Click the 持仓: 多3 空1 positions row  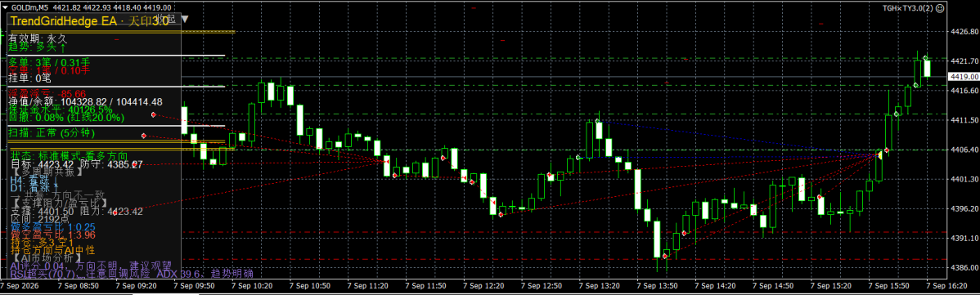(x=42, y=243)
